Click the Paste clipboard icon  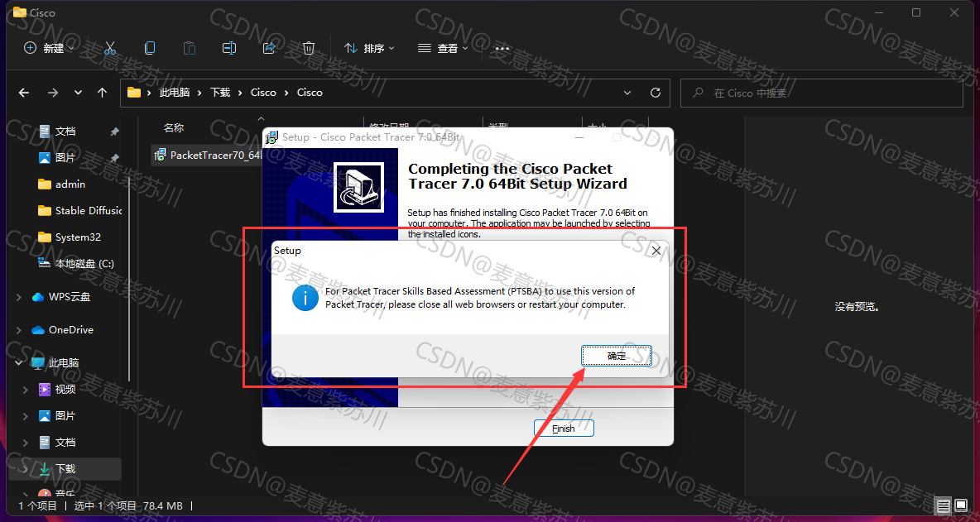[x=190, y=48]
